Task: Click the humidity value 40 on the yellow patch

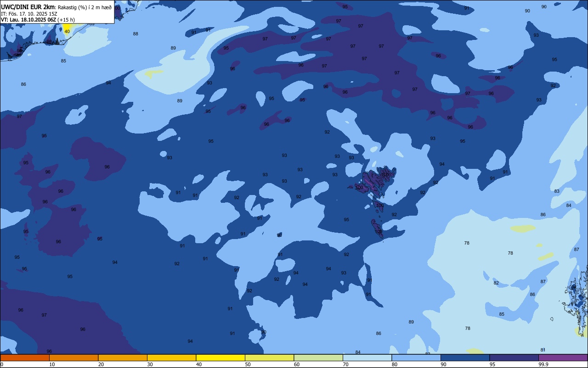Action: coord(67,31)
